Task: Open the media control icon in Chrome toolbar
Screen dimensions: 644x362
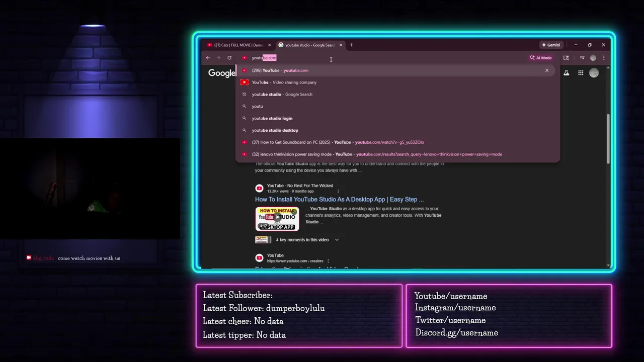Action: coord(582,58)
